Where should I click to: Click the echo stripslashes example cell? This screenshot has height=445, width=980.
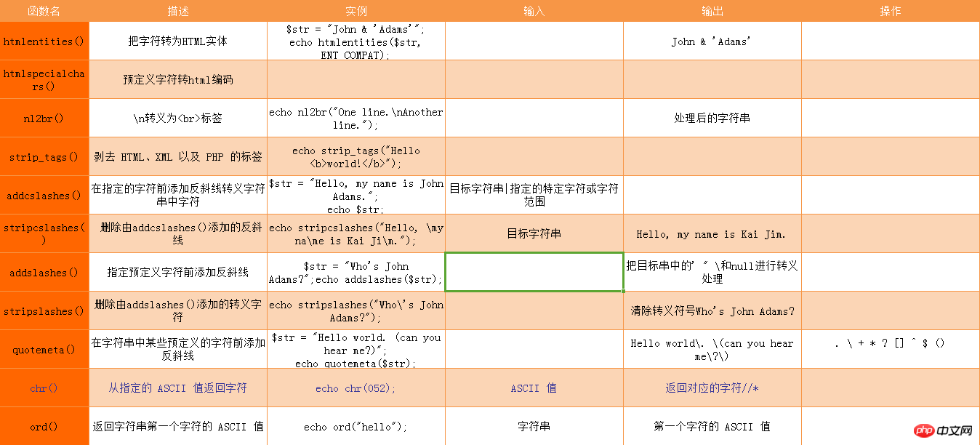[x=356, y=310]
